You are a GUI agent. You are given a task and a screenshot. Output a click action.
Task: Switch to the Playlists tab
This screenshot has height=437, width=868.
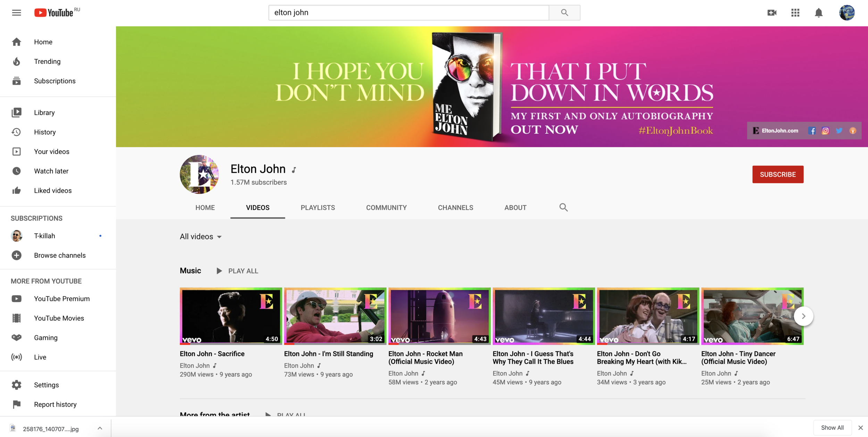317,208
